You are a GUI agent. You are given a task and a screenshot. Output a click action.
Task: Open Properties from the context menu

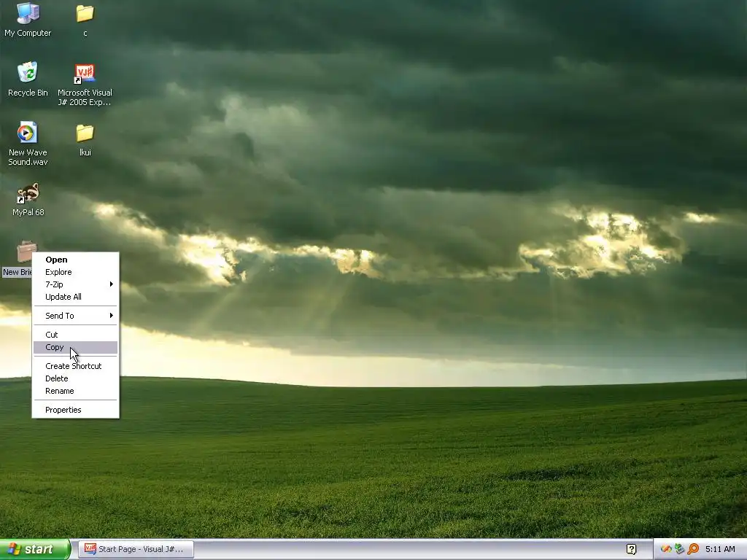click(75, 410)
